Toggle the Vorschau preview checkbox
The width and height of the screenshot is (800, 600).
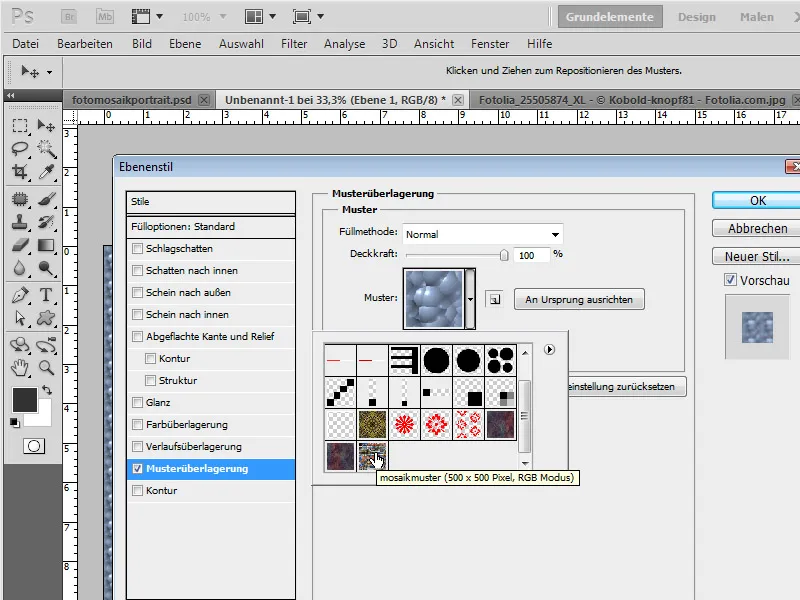(731, 280)
